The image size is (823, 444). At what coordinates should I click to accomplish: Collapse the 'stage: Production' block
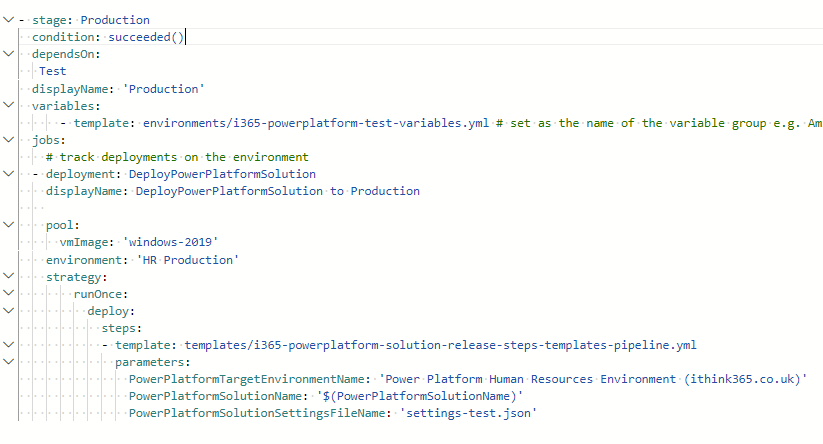(8, 20)
